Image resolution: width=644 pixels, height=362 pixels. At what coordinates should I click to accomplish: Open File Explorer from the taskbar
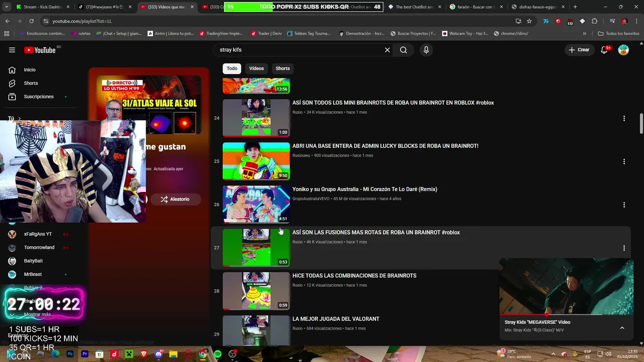[174, 354]
